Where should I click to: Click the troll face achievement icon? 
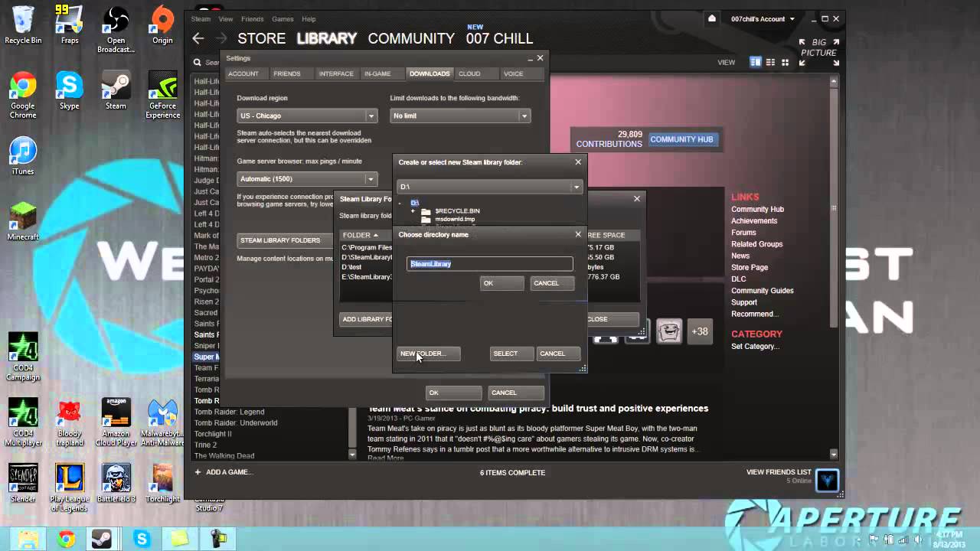pyautogui.click(x=669, y=331)
